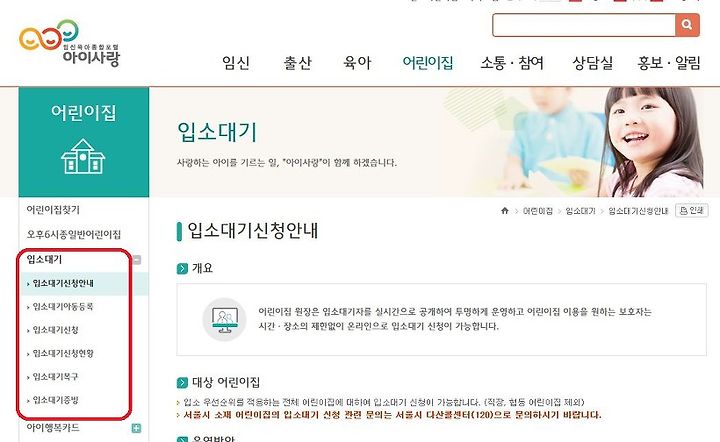The width and height of the screenshot is (720, 442).
Task: Click the 개요 section arrow icon
Action: point(182,269)
